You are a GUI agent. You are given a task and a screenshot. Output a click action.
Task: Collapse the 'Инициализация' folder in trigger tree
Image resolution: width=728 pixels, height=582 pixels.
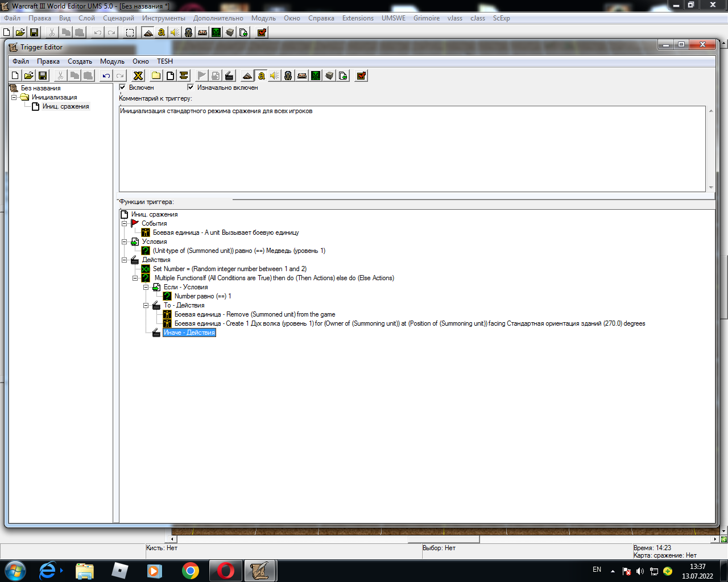(x=14, y=97)
